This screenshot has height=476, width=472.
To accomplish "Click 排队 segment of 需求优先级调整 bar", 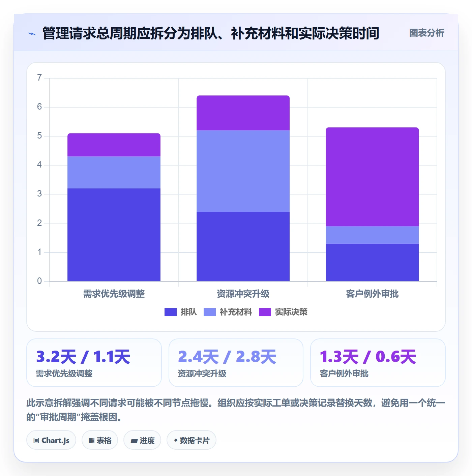I will (114, 235).
